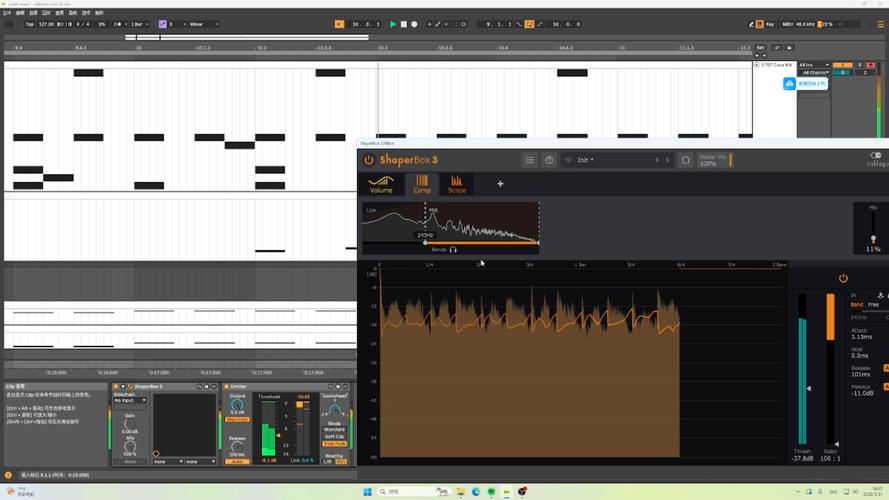Click the blue cloud upload badge
This screenshot has width=889, height=500.
(789, 84)
